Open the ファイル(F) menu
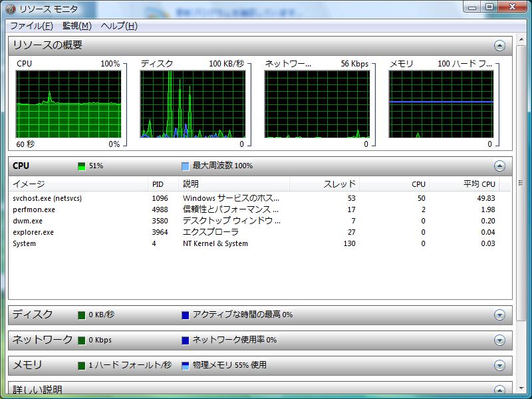This screenshot has width=532, height=399. pyautogui.click(x=31, y=26)
